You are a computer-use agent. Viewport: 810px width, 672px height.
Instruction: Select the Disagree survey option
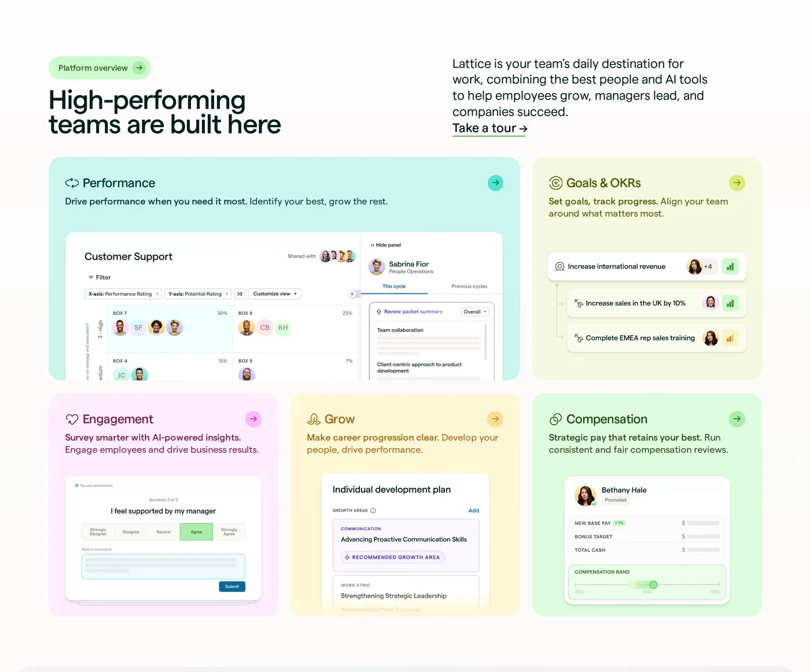(x=131, y=532)
